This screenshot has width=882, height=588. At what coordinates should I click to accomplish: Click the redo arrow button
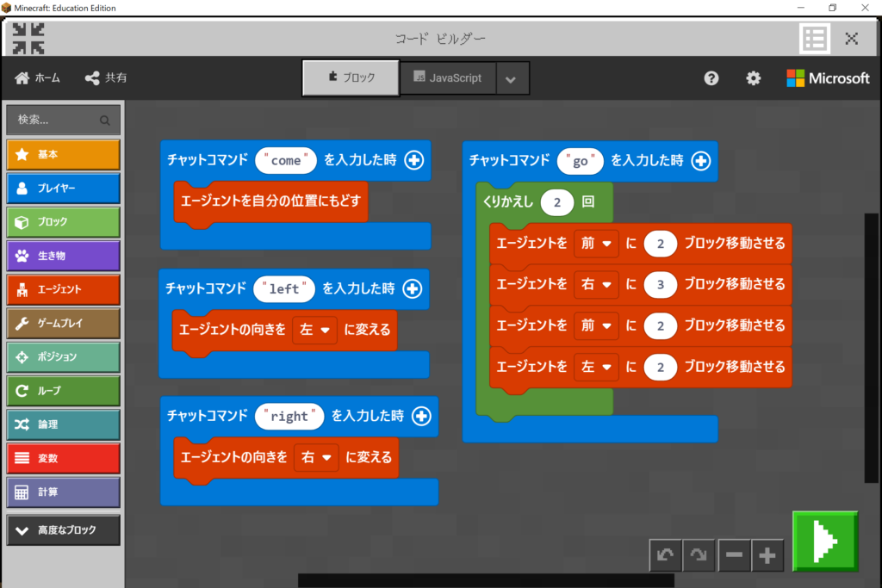[699, 556]
